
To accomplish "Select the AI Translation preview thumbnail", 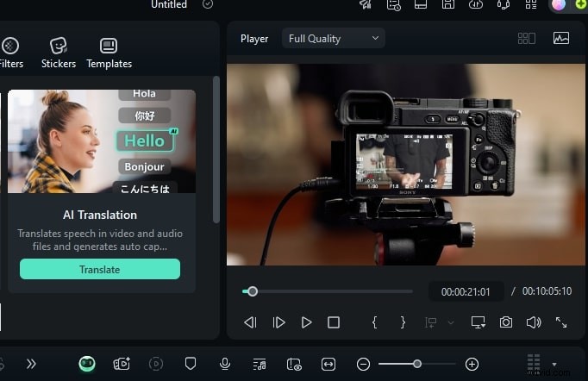I will pos(102,141).
